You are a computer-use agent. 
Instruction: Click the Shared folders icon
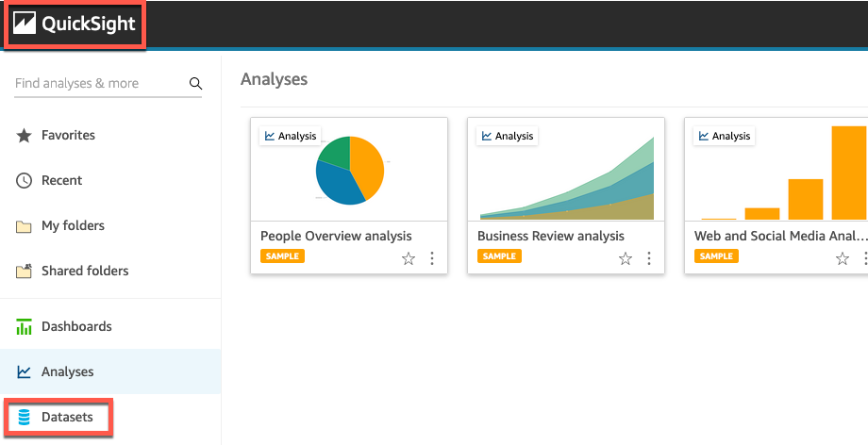pos(25,272)
